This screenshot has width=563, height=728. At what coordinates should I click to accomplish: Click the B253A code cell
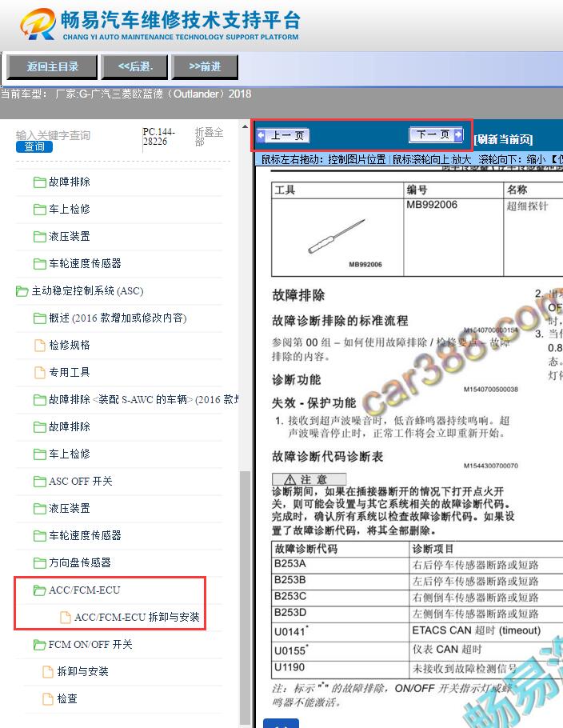tap(340, 564)
